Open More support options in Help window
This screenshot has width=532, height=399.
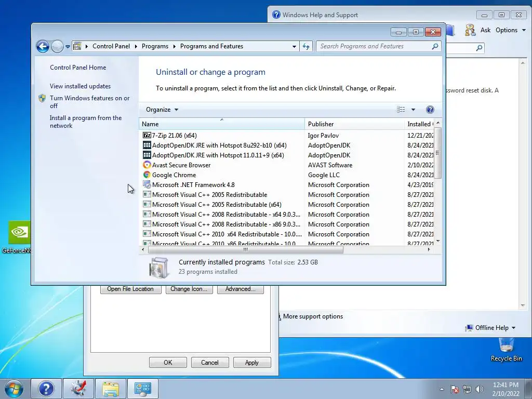[313, 316]
